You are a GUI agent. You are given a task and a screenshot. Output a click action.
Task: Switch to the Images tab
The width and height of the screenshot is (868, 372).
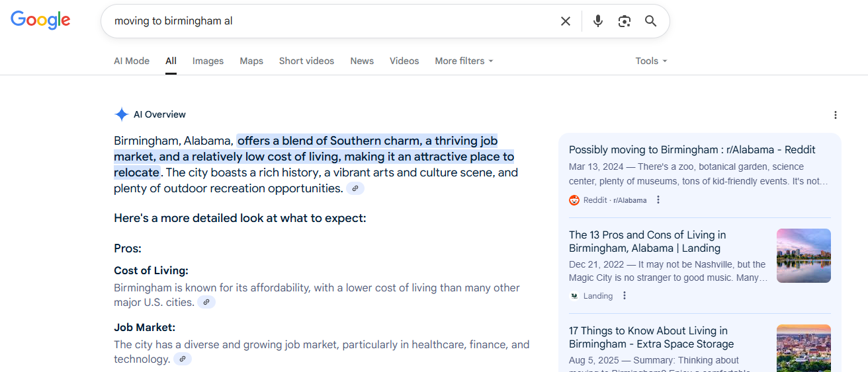coord(208,61)
